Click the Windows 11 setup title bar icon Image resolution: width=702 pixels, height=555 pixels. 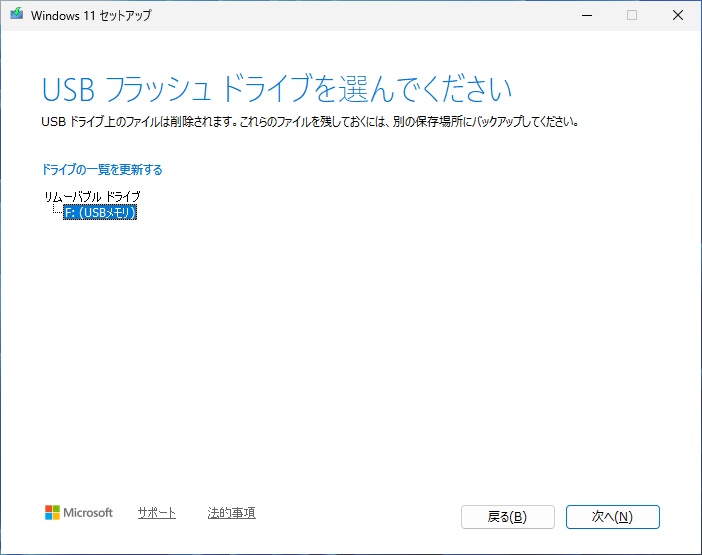tap(17, 15)
